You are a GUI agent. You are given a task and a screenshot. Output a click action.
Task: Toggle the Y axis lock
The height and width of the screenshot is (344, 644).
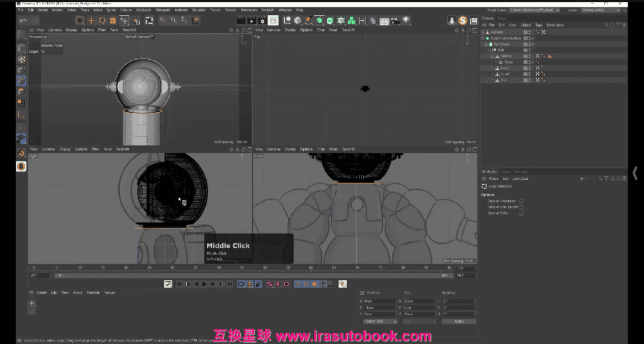tap(174, 19)
